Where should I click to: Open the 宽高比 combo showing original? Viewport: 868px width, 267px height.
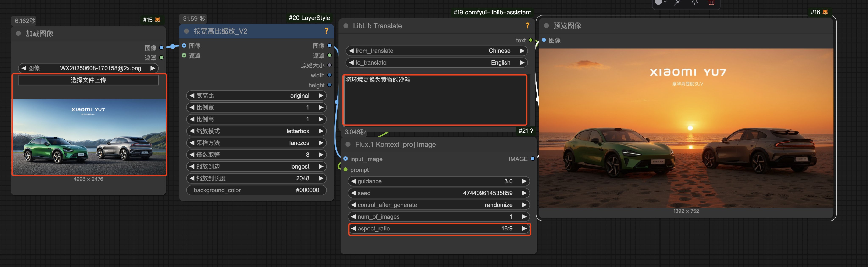pos(256,96)
